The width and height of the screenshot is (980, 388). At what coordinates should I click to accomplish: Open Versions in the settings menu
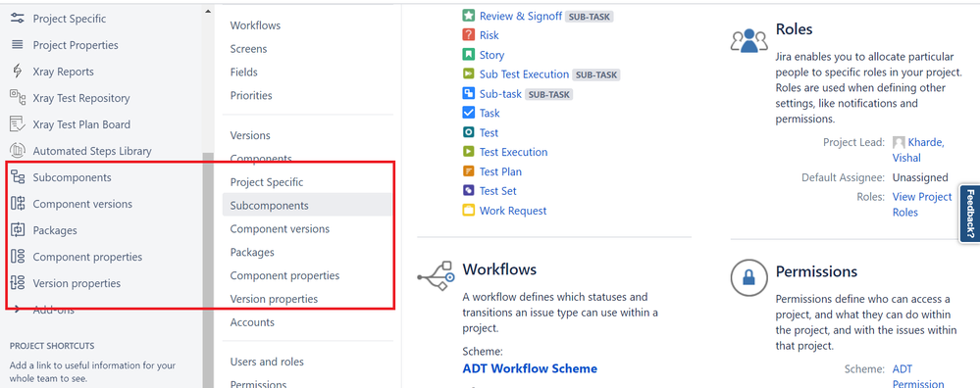coord(250,135)
